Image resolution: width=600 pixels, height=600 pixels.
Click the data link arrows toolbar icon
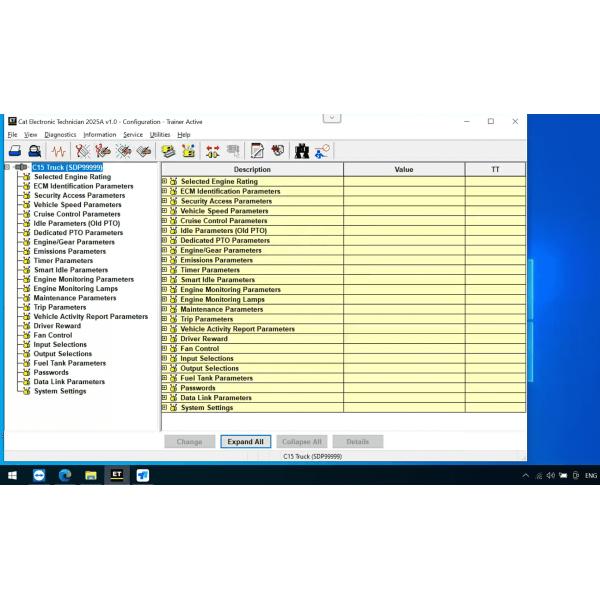212,151
